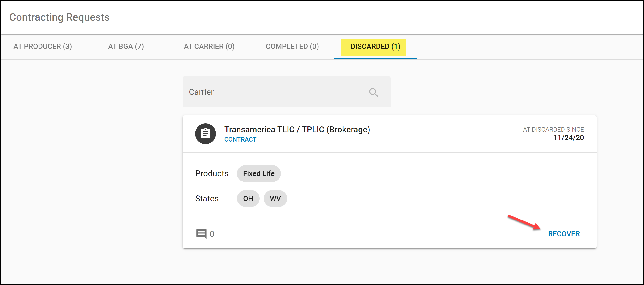Click the contract clipboard icon
644x285 pixels.
(205, 134)
